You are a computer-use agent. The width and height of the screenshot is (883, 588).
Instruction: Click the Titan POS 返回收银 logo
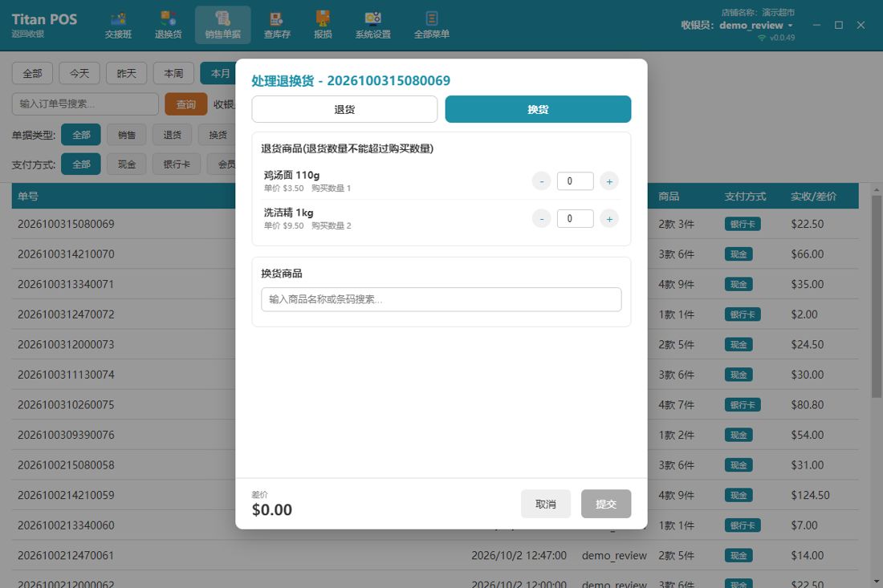pyautogui.click(x=44, y=25)
